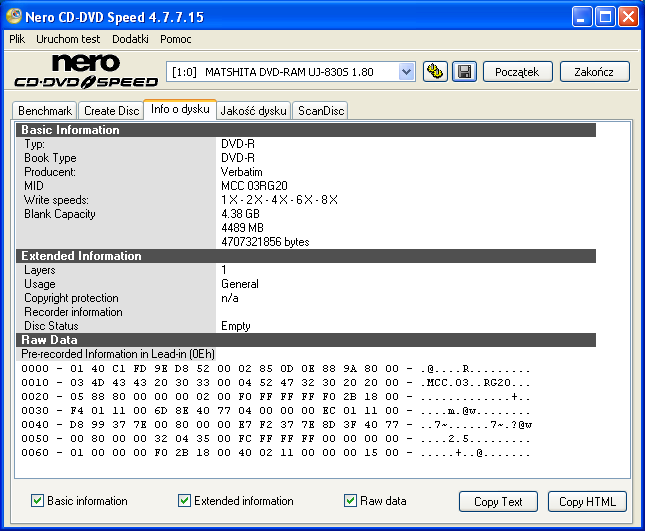Toggle the Raw data checkbox

[x=350, y=501]
